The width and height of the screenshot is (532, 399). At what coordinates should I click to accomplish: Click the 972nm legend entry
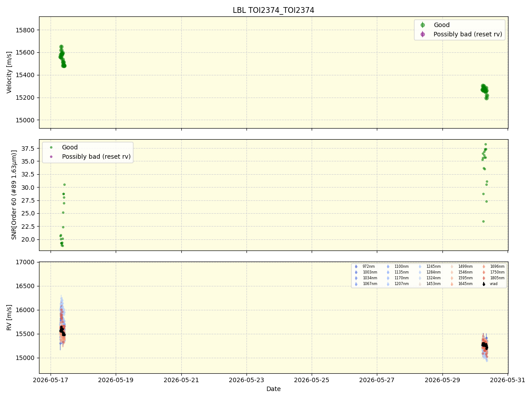coord(368,266)
